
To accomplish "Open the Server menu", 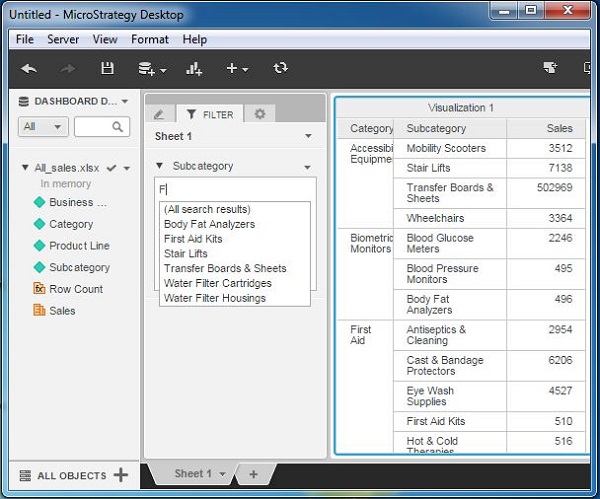I will click(63, 39).
